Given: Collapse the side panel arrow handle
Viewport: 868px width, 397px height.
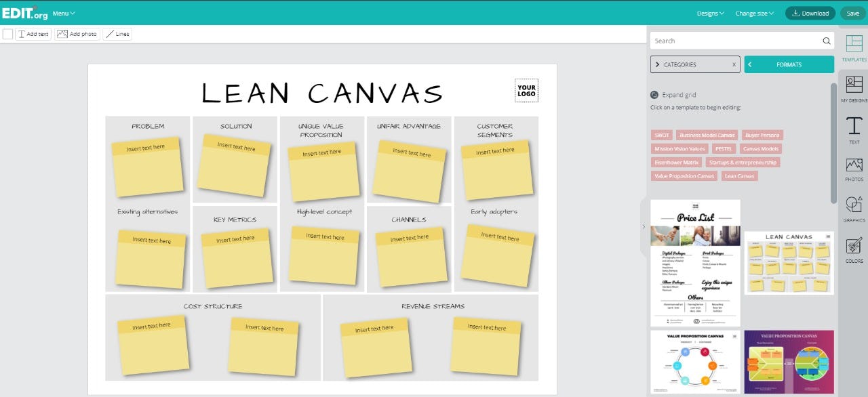Looking at the screenshot, I should pyautogui.click(x=644, y=227).
